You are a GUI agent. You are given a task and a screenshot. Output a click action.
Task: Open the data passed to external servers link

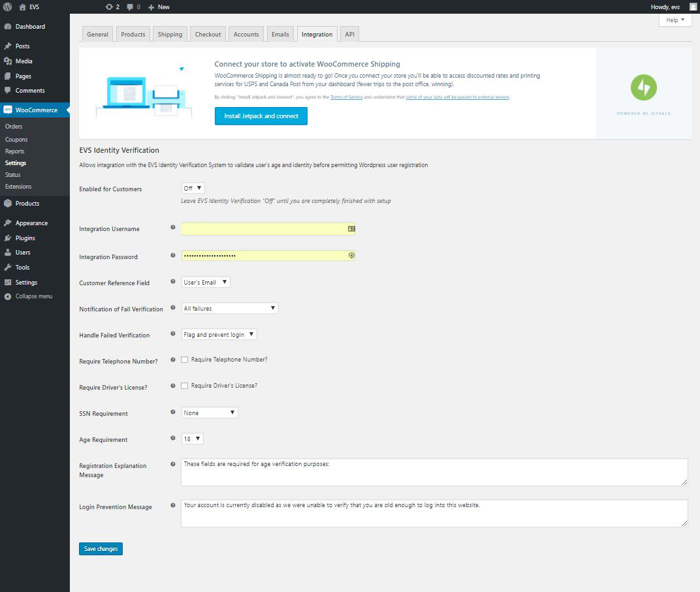(x=458, y=97)
